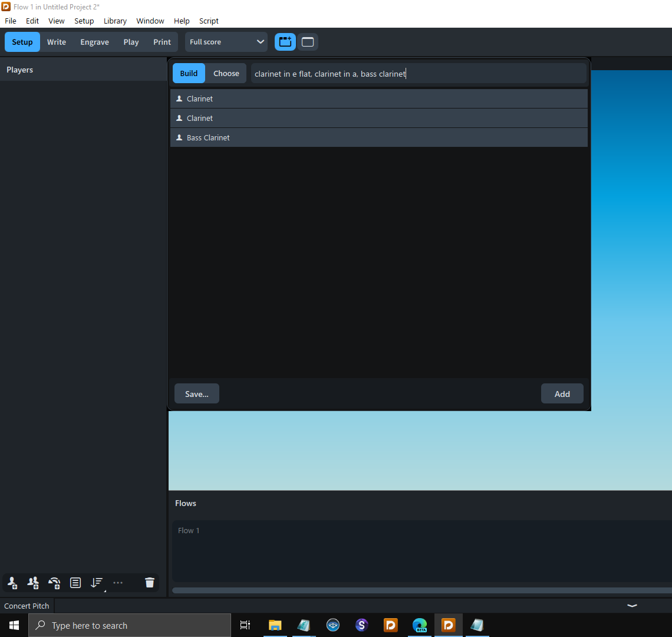The height and width of the screenshot is (637, 672).
Task: Open the View menu
Action: (56, 21)
